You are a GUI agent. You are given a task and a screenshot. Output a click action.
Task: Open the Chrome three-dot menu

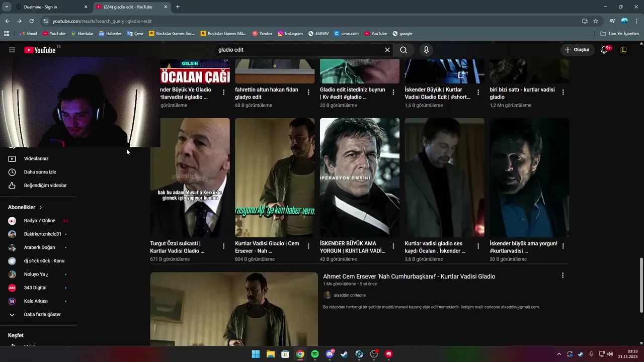coord(637,21)
